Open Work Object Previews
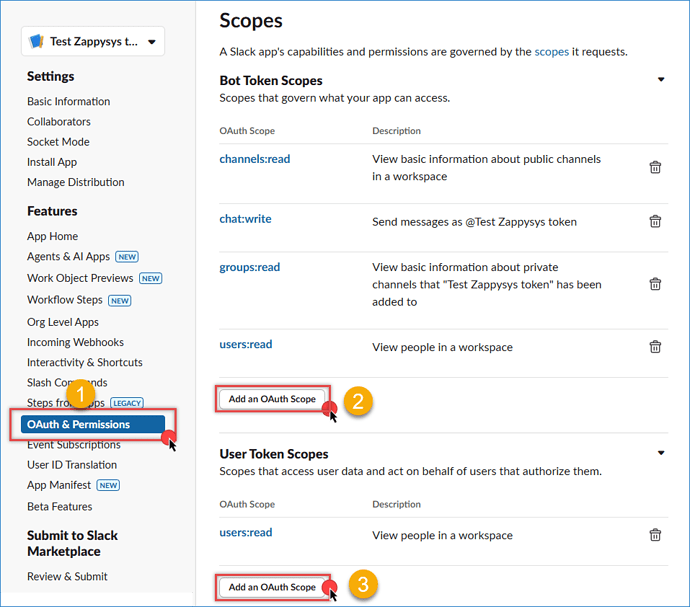This screenshot has height=607, width=690. point(80,278)
